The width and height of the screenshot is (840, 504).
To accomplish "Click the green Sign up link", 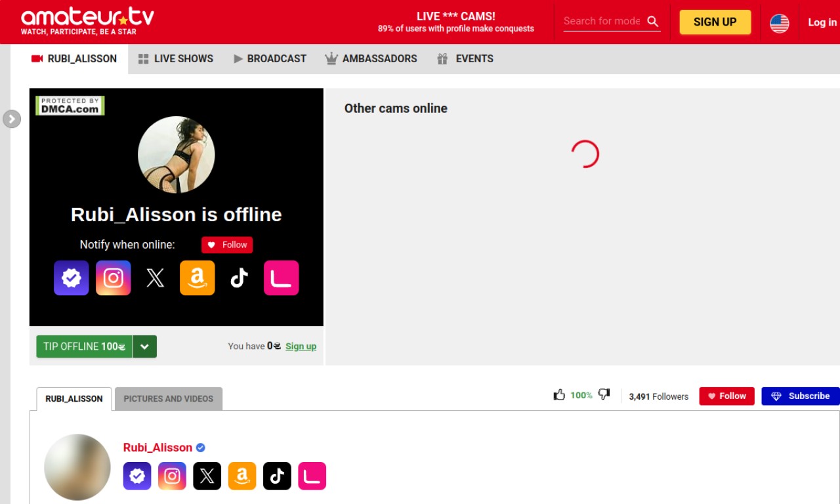I will (x=301, y=346).
